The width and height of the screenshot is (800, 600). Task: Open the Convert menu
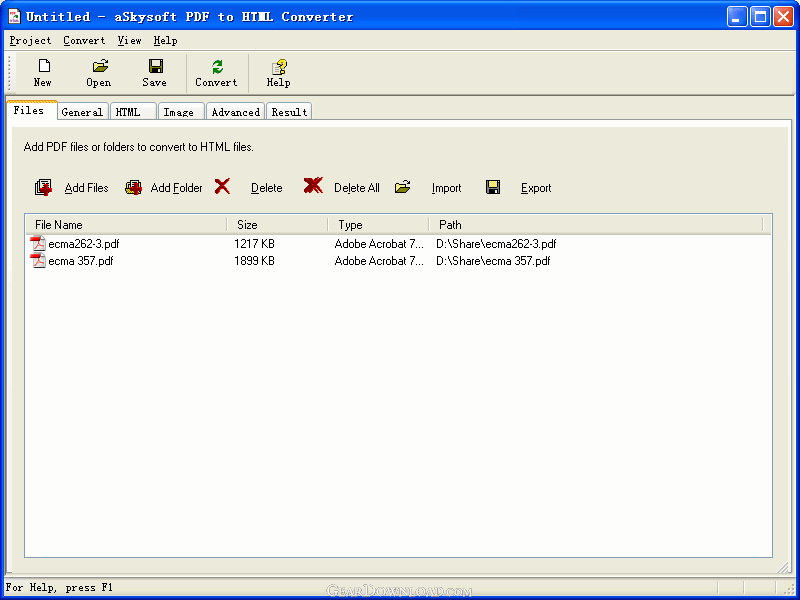point(84,40)
